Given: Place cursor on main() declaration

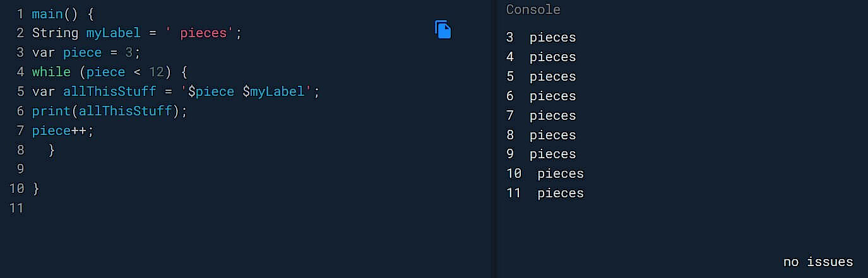Looking at the screenshot, I should point(47,14).
